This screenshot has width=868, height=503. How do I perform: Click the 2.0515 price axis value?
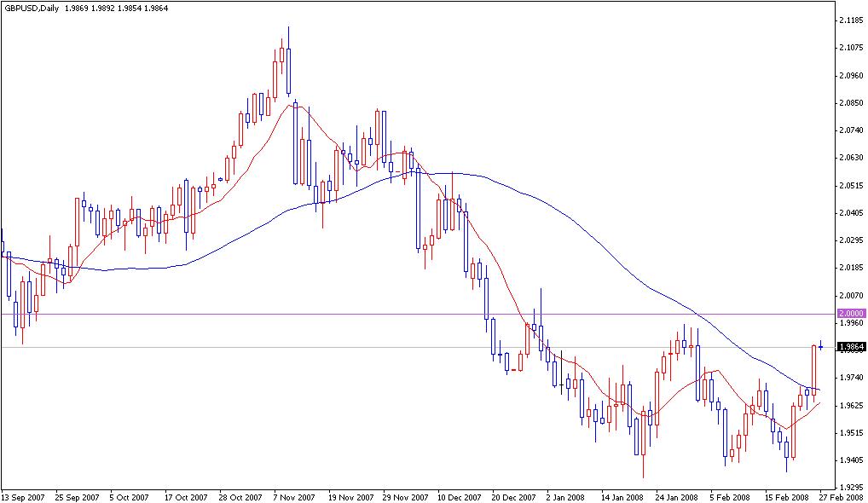pos(852,185)
